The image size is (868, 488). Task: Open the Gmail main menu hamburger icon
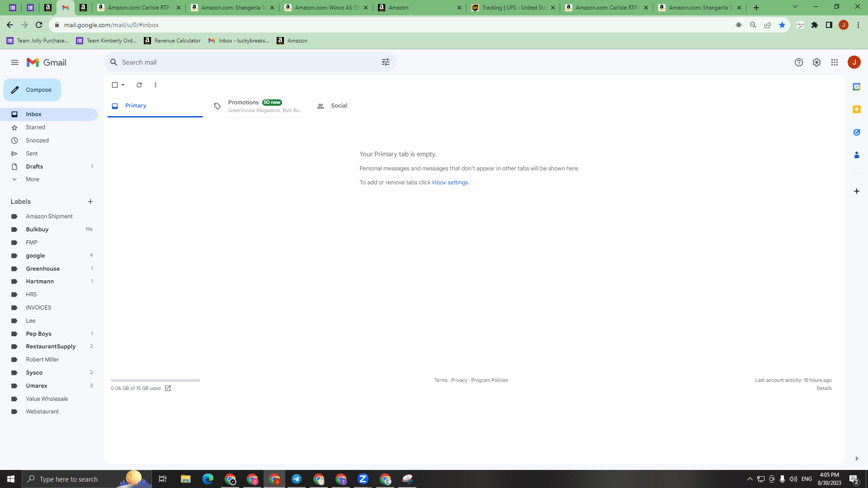(x=14, y=62)
